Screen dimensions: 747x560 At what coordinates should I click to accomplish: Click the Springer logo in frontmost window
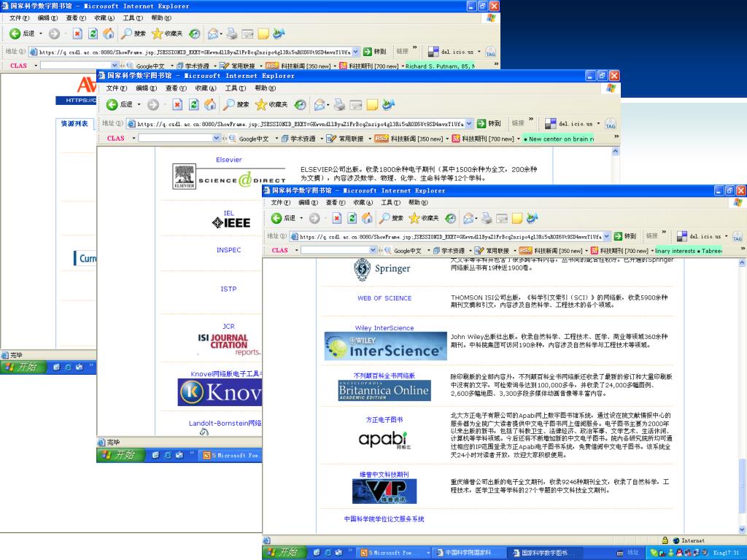pos(382,269)
